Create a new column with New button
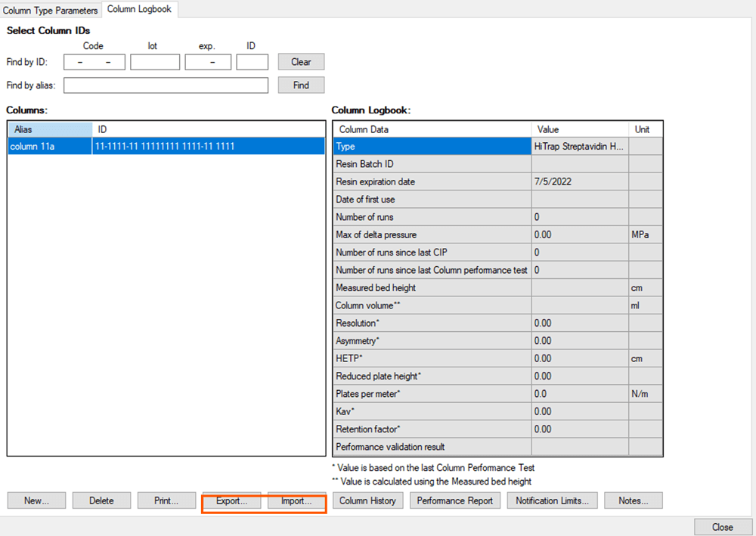Screen dimensions: 756x536 point(36,500)
